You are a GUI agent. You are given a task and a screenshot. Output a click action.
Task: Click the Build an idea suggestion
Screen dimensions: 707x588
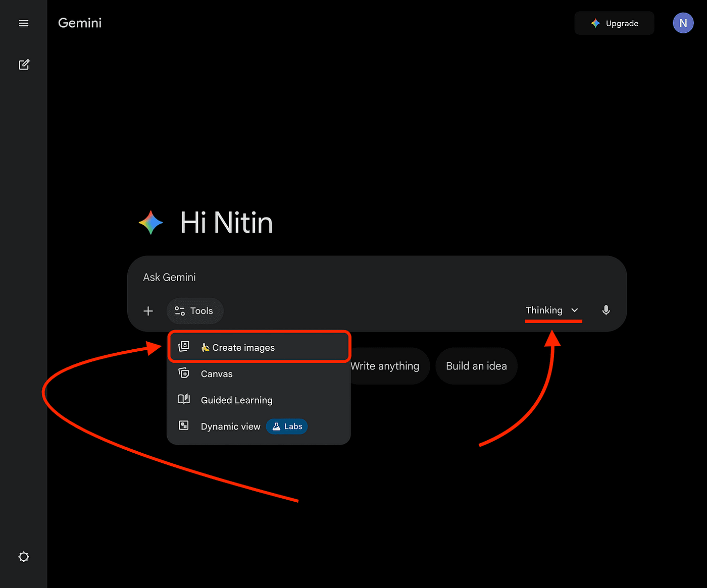(476, 366)
